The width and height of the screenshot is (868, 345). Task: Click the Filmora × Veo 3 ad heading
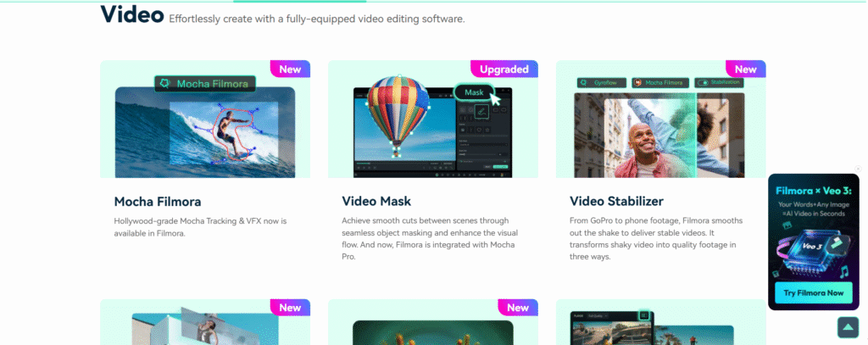coord(813,192)
